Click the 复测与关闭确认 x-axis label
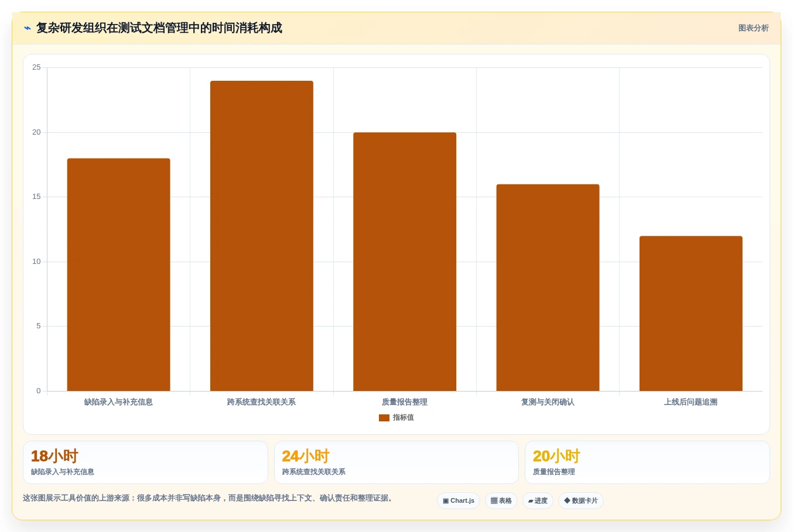 pyautogui.click(x=548, y=402)
